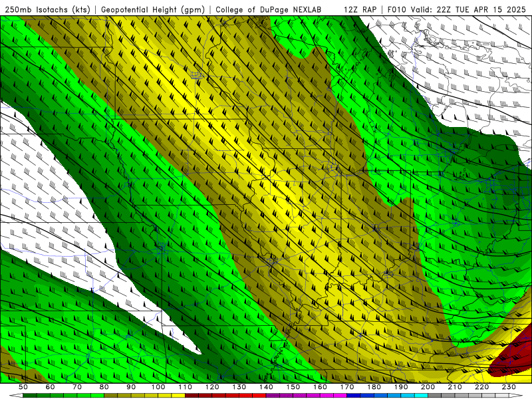Click the 140 label on the color scale

tap(266, 387)
